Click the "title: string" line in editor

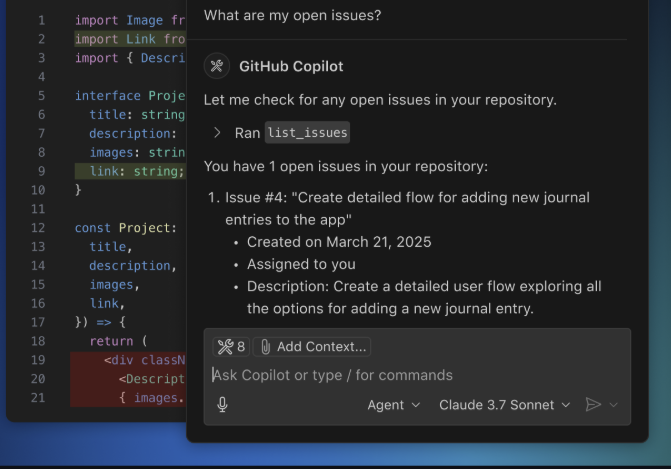(x=137, y=115)
